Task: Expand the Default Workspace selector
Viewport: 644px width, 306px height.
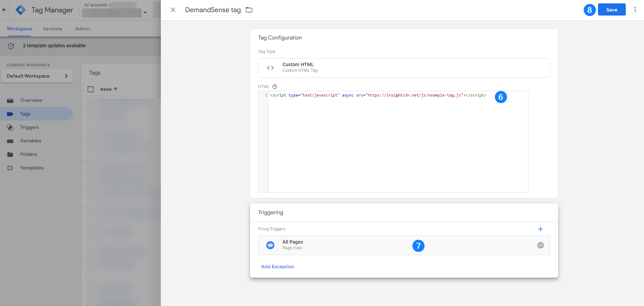Action: (x=37, y=76)
